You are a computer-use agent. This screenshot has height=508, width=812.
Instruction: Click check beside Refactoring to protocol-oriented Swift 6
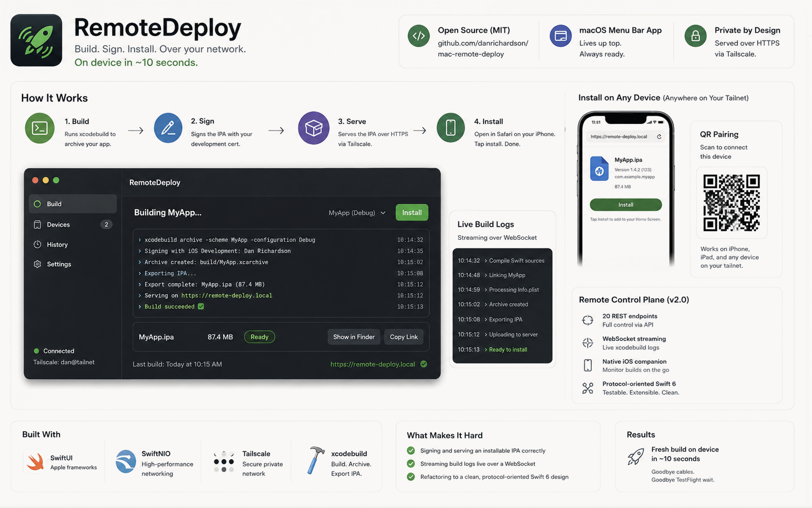(x=411, y=477)
